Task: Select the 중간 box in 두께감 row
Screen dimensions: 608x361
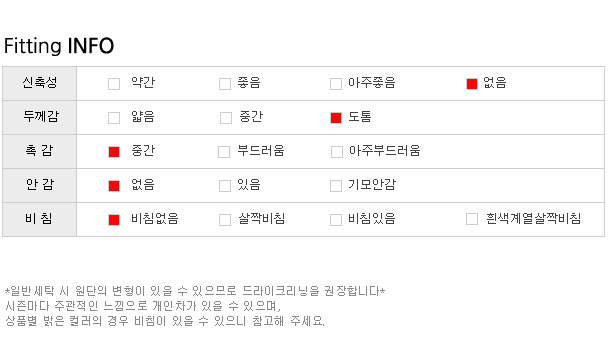Action: 226,118
